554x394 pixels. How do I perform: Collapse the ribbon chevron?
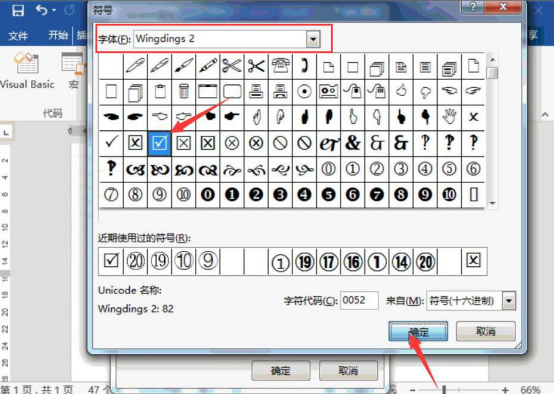tap(545, 114)
